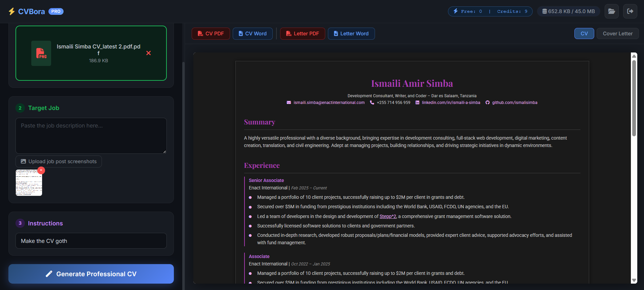
Task: Click Generate Professional CV button
Action: [x=91, y=274]
